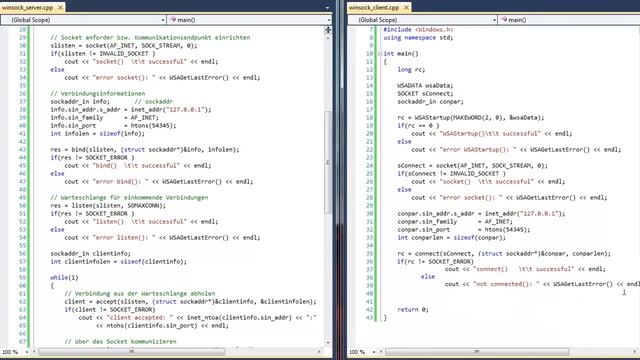Switch to the winsock_client.cpp tab
The width and height of the screenshot is (640, 360).
pyautogui.click(x=374, y=7)
